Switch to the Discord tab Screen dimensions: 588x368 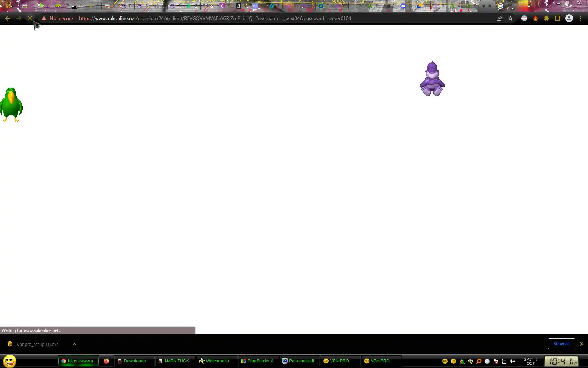click(403, 6)
